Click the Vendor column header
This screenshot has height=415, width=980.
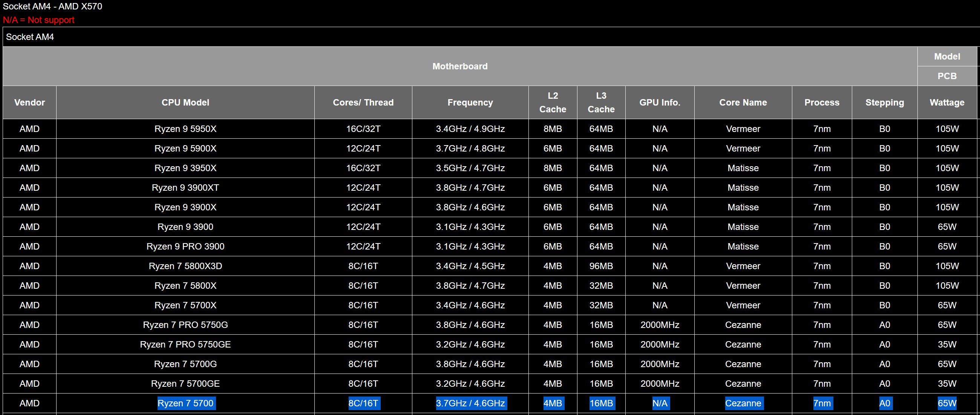[x=29, y=102]
